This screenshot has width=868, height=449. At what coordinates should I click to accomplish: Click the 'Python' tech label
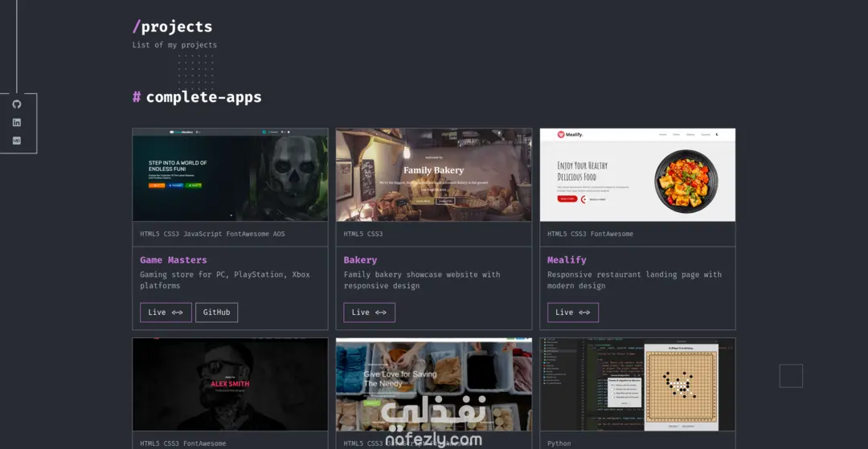coord(559,443)
